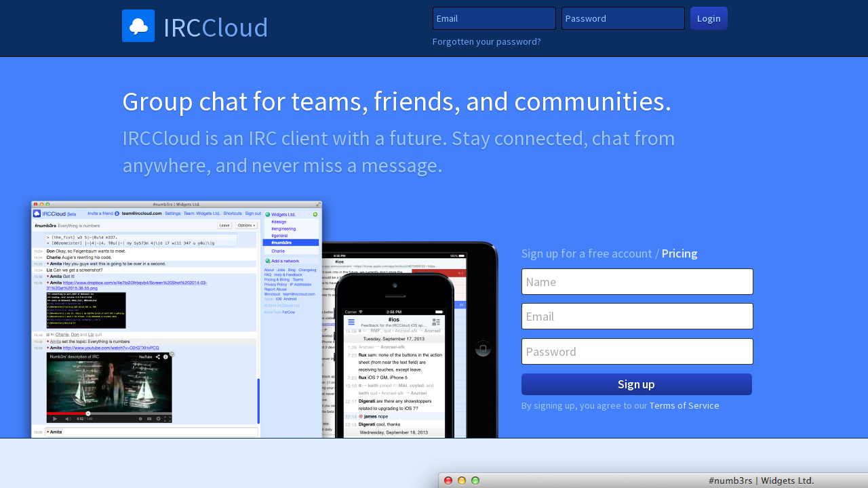Click the red close button of bottom #numb3rs window
The image size is (868, 488).
click(x=448, y=481)
